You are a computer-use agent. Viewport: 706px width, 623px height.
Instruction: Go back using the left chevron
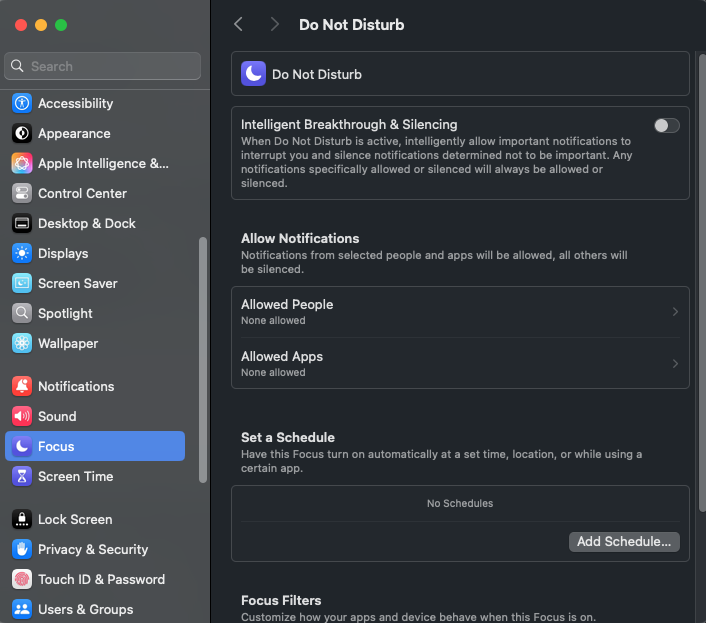(239, 24)
